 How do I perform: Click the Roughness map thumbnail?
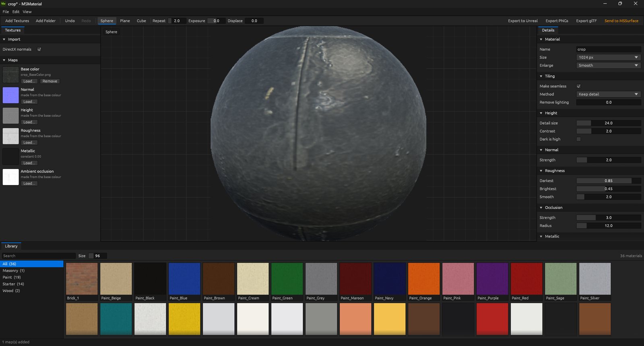[x=11, y=136]
